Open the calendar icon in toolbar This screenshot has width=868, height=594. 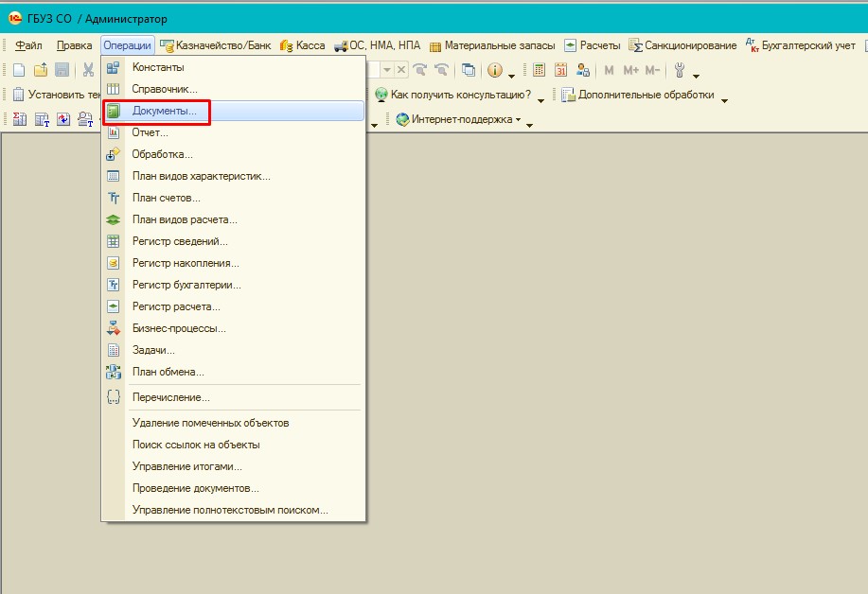tap(560, 70)
